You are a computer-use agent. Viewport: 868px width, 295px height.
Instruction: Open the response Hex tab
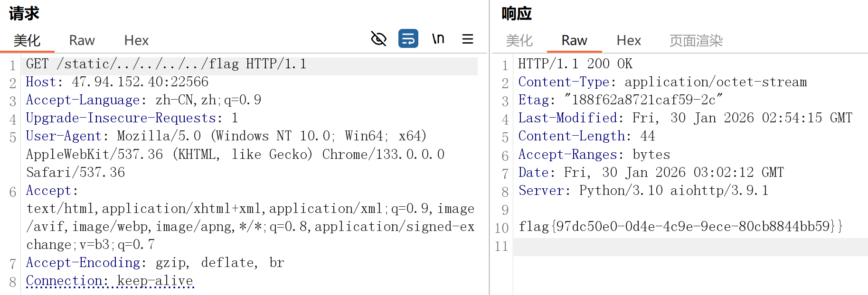coord(629,41)
